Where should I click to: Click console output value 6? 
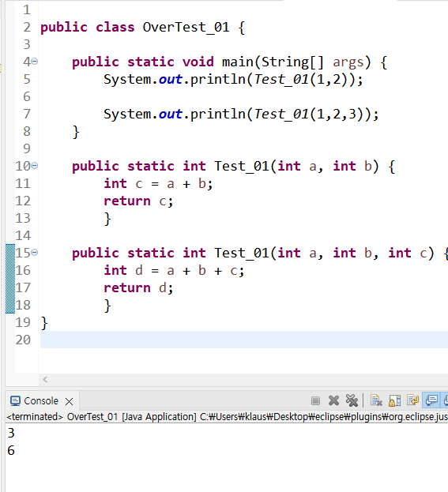pyautogui.click(x=11, y=451)
